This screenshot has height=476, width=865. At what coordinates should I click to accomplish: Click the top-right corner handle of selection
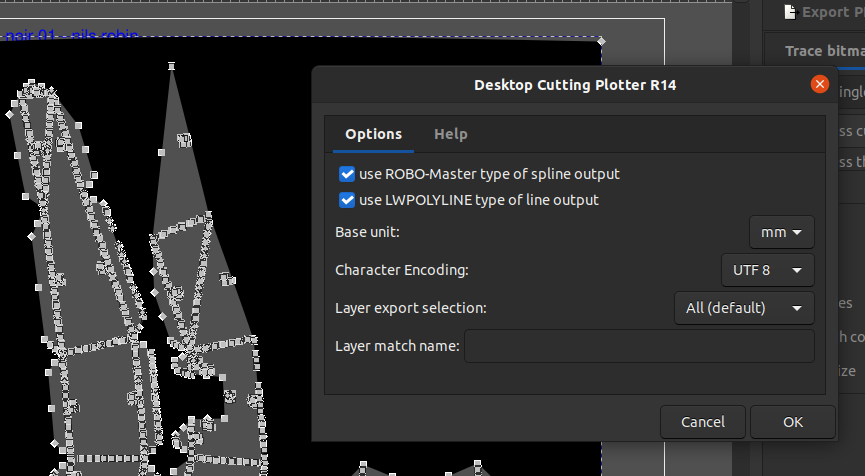coord(601,41)
